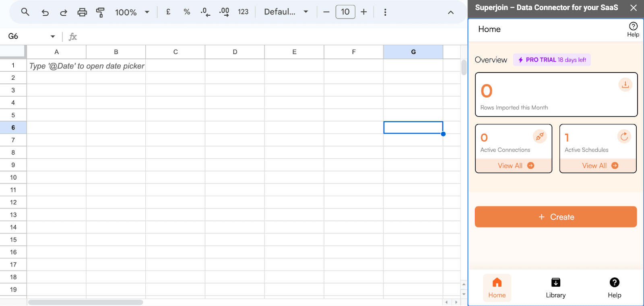Collapse the toolbar with the up chevron
The image size is (644, 306).
(x=451, y=12)
